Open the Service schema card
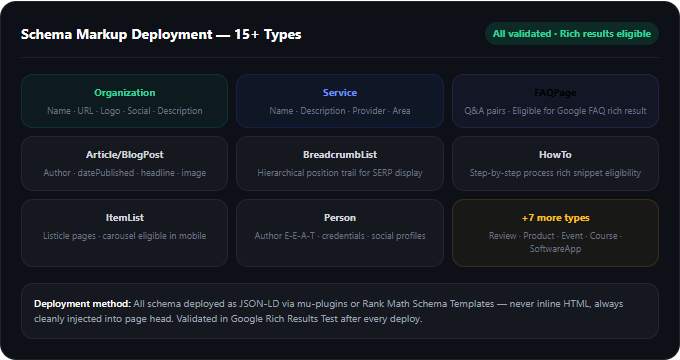Screen dimensions: 680x360 pyautogui.click(x=340, y=101)
